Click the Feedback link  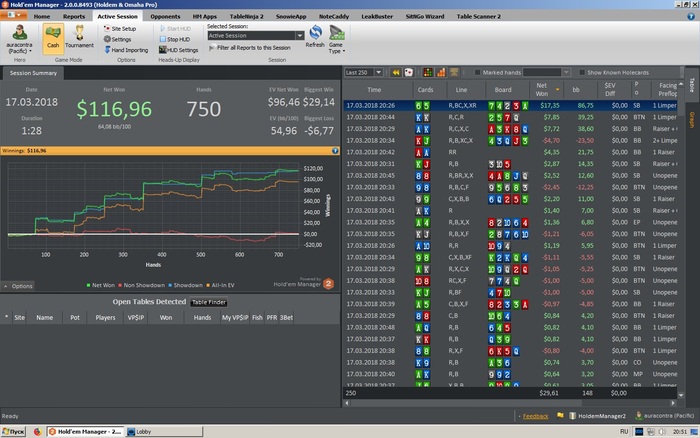pos(535,416)
